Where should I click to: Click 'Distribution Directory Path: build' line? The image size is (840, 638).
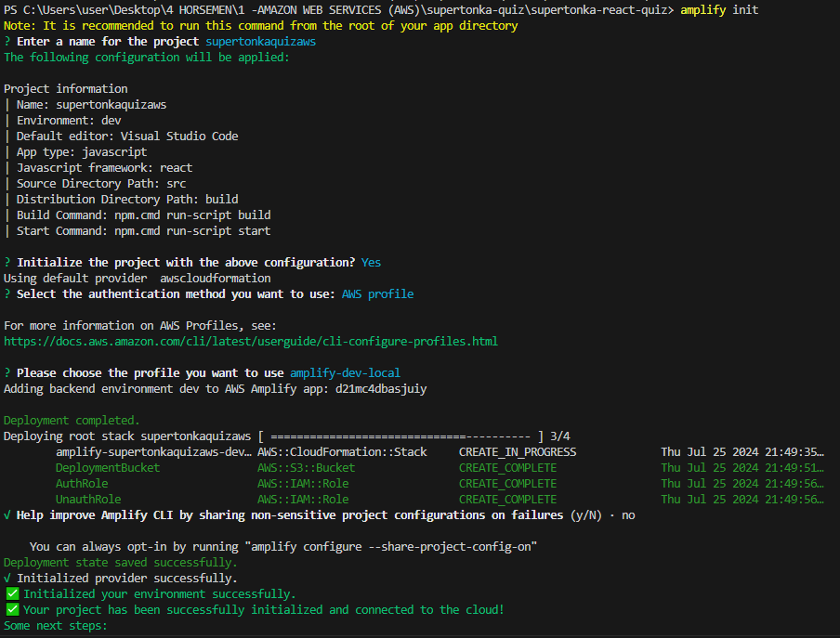click(127, 200)
